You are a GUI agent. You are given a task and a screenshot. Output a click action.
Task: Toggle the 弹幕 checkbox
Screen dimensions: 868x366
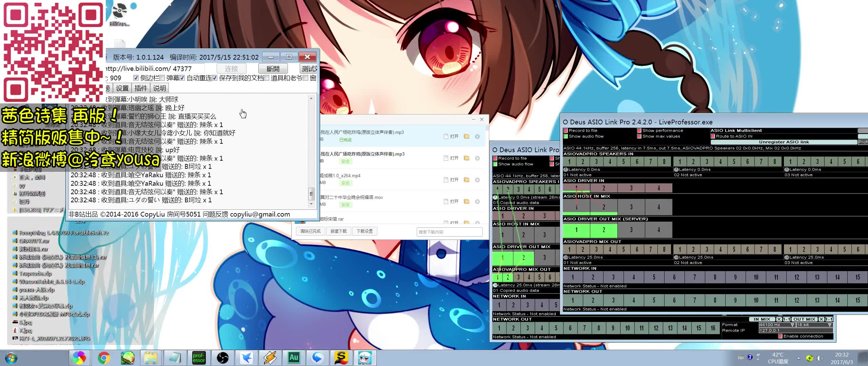click(162, 78)
